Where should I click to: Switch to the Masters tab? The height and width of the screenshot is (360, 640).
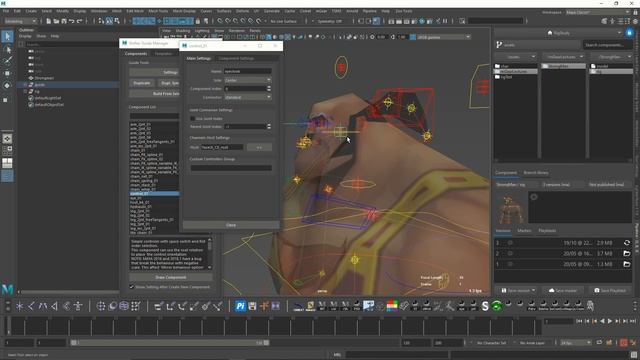point(524,231)
